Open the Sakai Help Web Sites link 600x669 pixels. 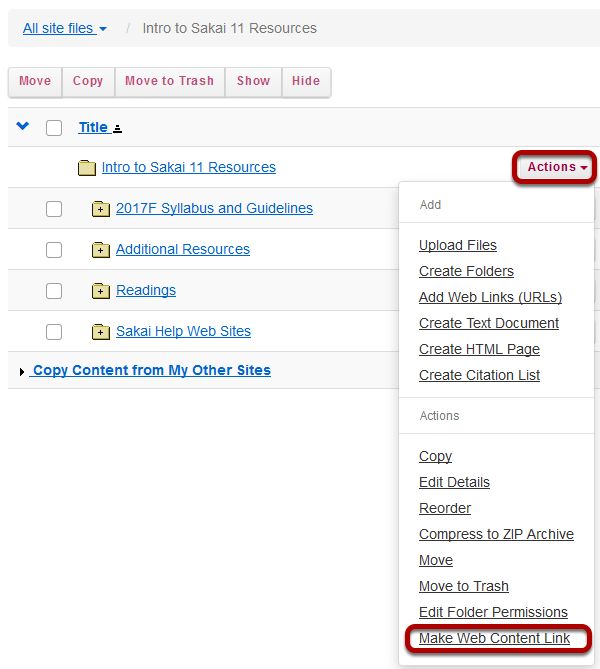pos(183,331)
